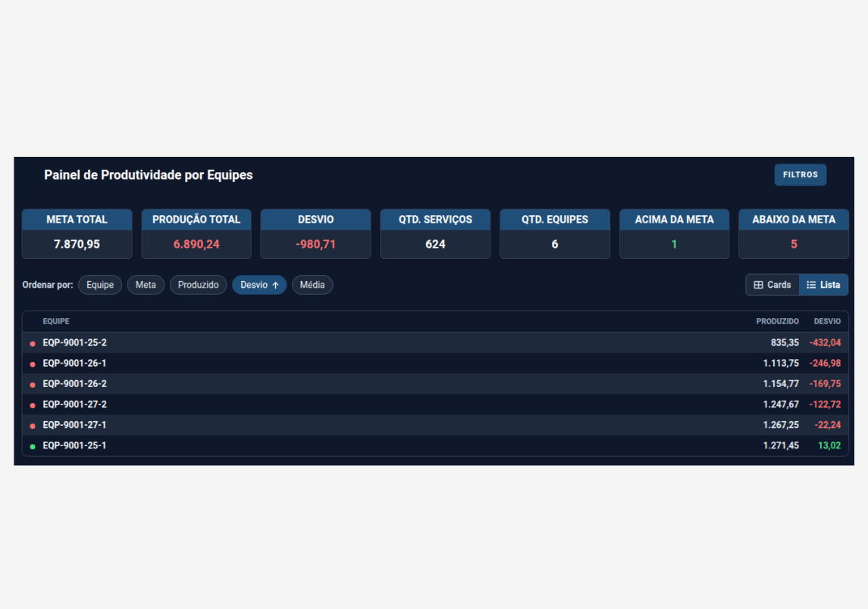Click the deviation value -22,24

(828, 425)
